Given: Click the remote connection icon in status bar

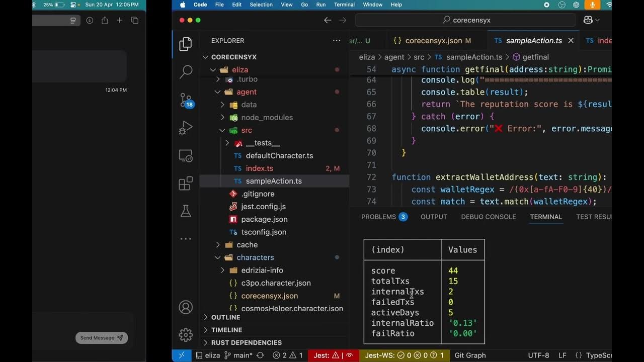Looking at the screenshot, I should [x=181, y=355].
